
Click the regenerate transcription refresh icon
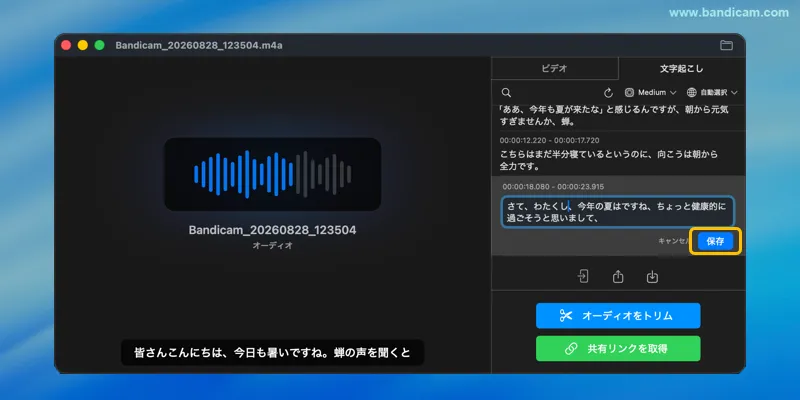tap(608, 93)
